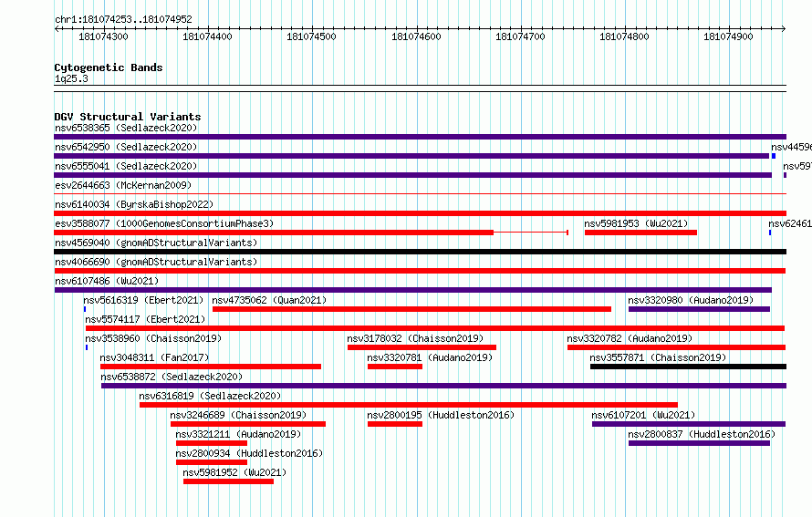812x517 pixels.
Task: Click the purple bar under nsv3320980
Action: click(699, 309)
